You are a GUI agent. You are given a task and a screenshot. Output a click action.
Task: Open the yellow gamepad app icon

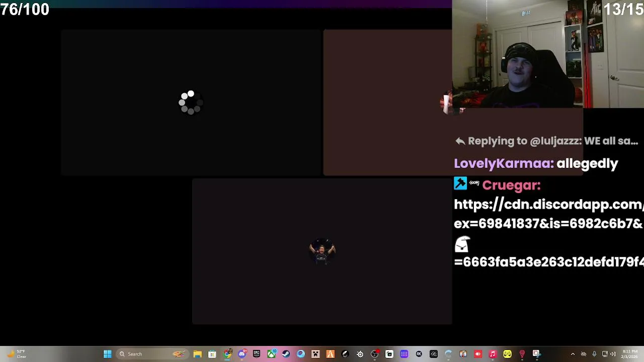click(x=507, y=354)
